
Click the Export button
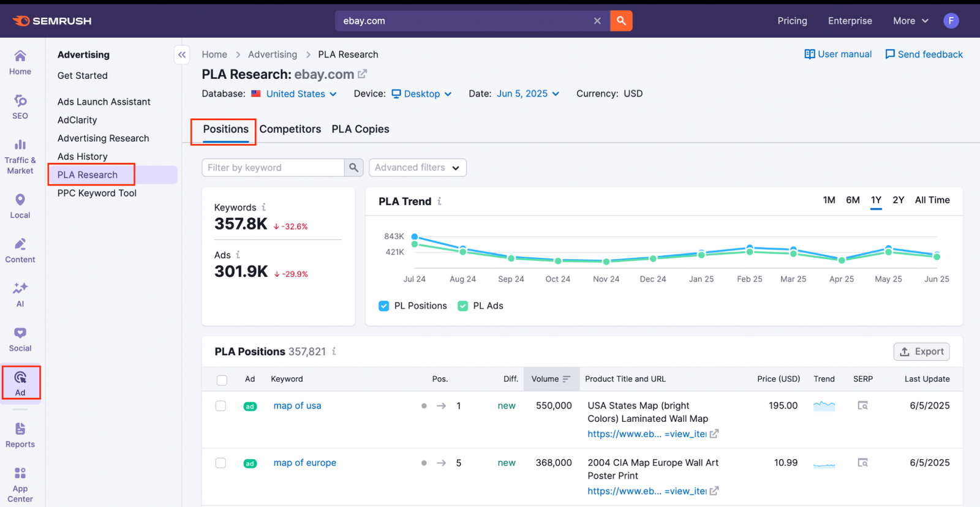[x=921, y=351]
